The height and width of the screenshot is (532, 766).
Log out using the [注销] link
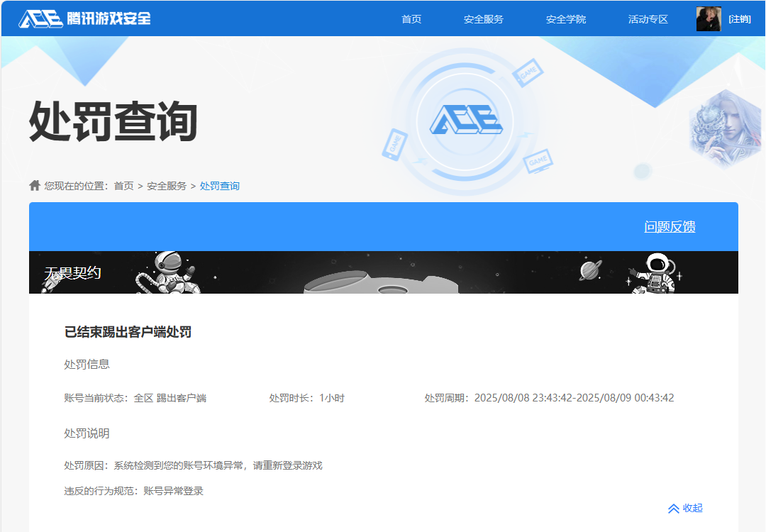pyautogui.click(x=739, y=19)
